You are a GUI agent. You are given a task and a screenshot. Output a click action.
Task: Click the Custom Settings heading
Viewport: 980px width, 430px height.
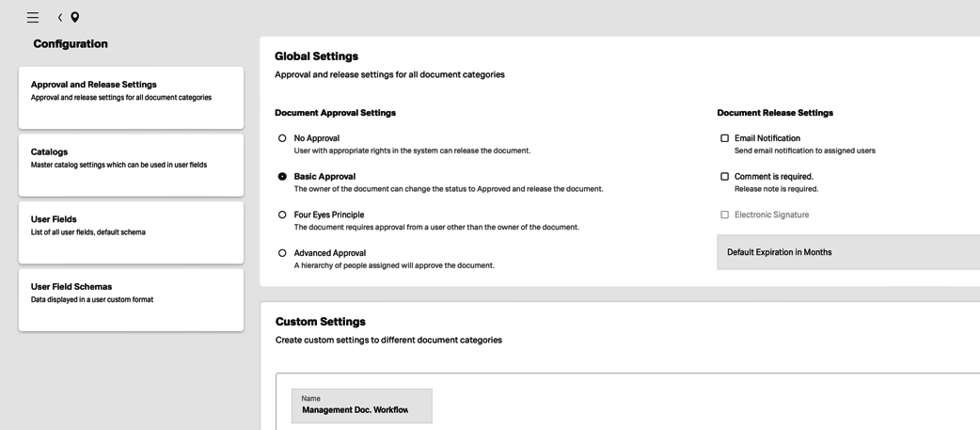320,322
